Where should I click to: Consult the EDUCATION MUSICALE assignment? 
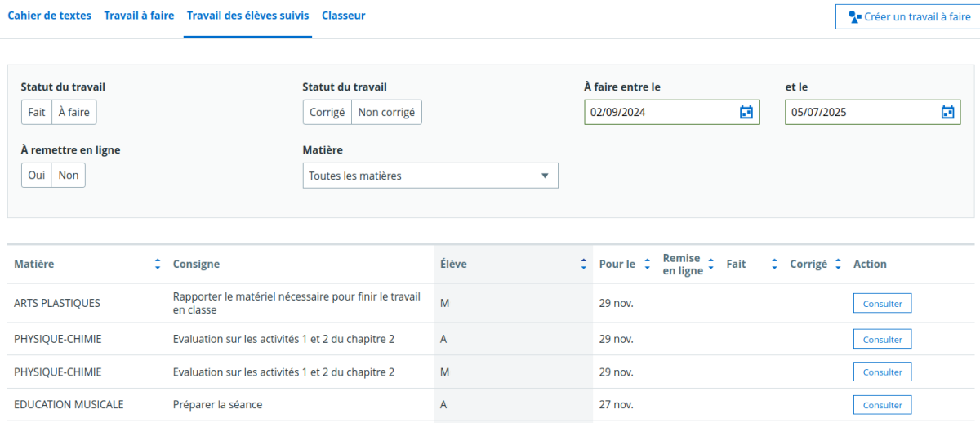click(x=882, y=405)
